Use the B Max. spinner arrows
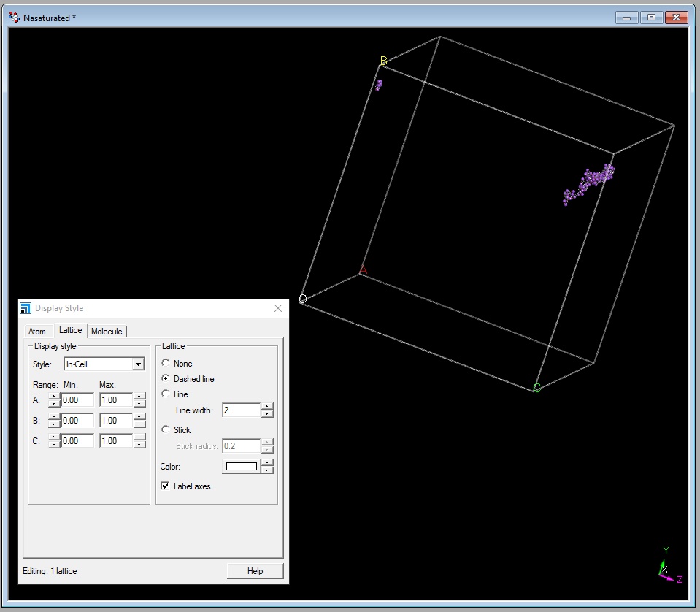Image resolution: width=700 pixels, height=612 pixels. pos(139,421)
